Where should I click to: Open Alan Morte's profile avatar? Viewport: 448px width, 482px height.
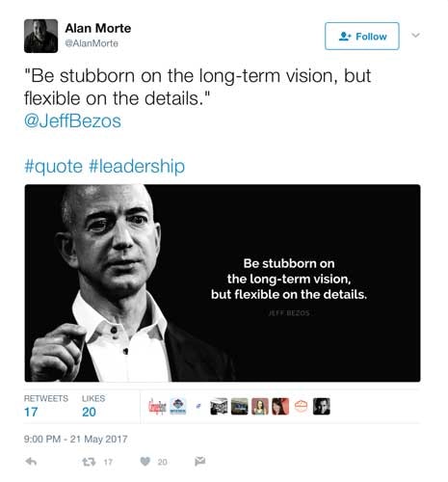[x=40, y=36]
